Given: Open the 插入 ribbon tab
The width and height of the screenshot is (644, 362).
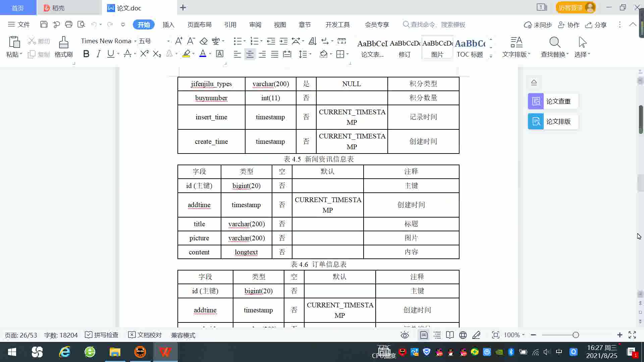Looking at the screenshot, I should (x=168, y=24).
